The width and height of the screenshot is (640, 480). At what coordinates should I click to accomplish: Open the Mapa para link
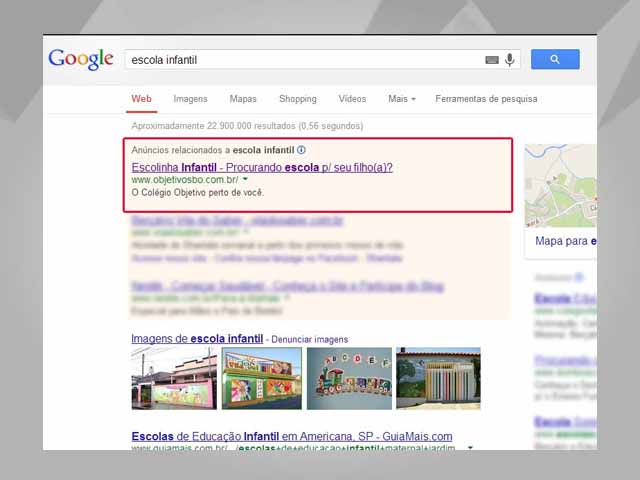566,241
